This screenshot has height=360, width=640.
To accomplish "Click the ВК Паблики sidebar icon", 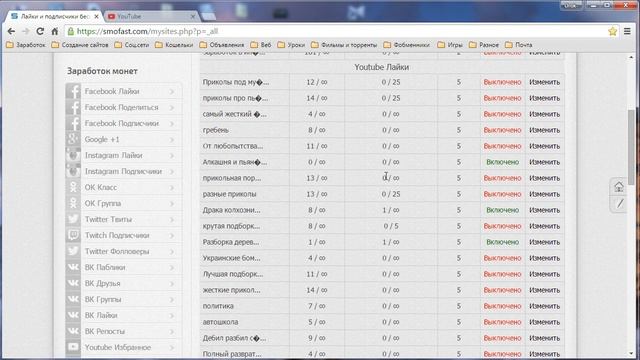I will click(73, 267).
